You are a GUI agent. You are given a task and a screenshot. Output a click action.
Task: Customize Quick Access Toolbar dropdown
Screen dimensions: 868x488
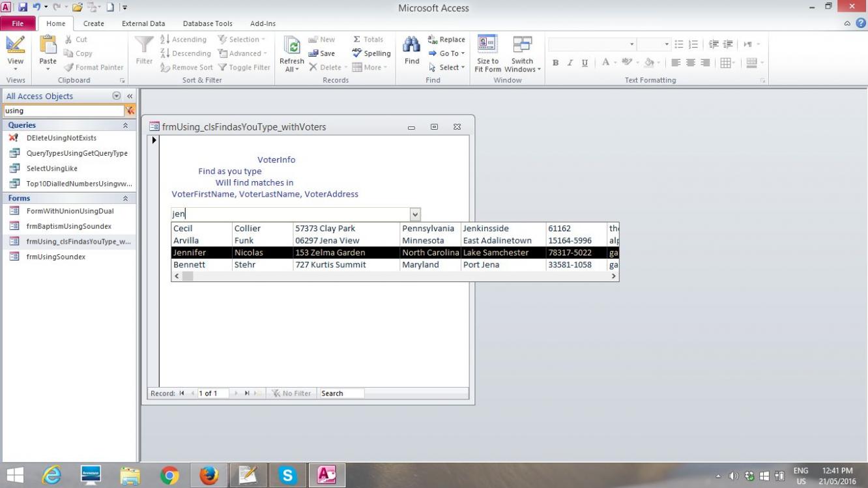click(x=124, y=8)
